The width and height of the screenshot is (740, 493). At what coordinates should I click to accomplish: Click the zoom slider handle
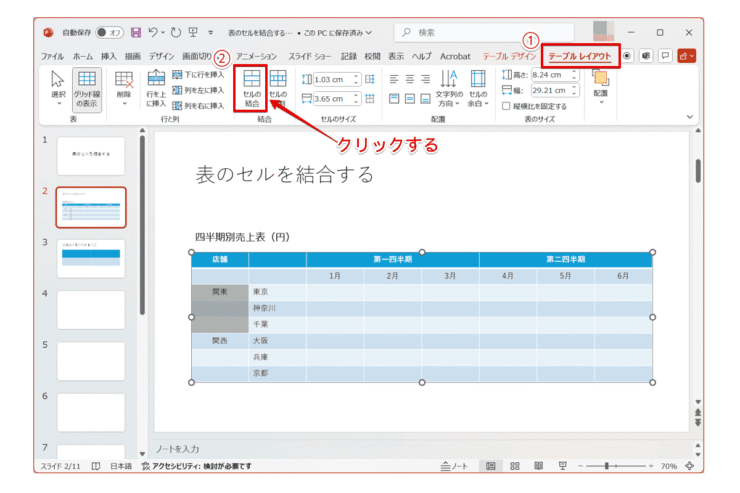[606, 466]
